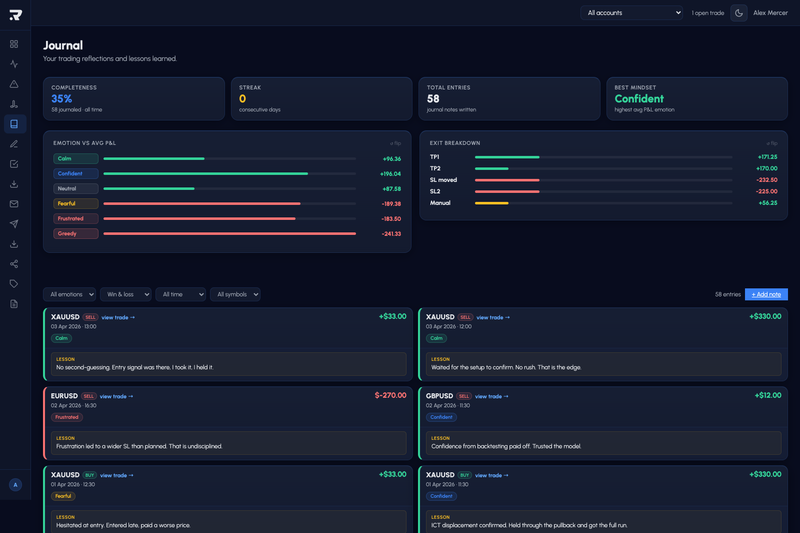Open the activity pulse icon in sidebar
This screenshot has width=800, height=533.
pos(14,64)
